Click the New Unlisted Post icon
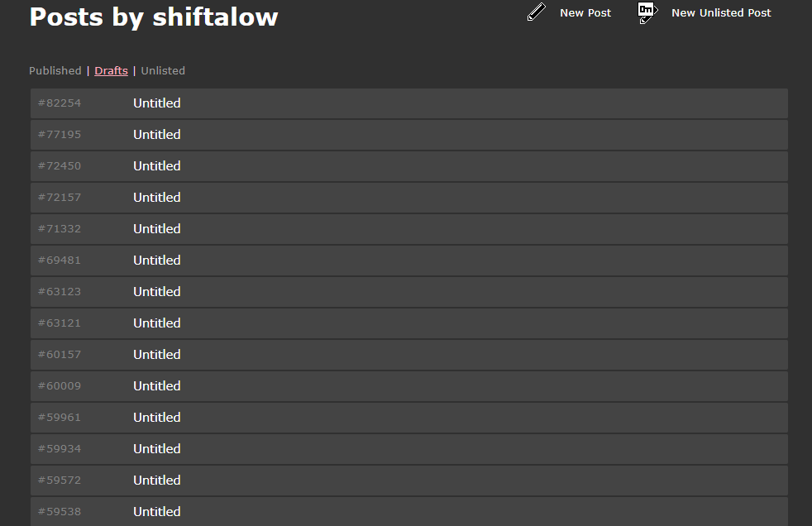812x526 pixels. 647,12
